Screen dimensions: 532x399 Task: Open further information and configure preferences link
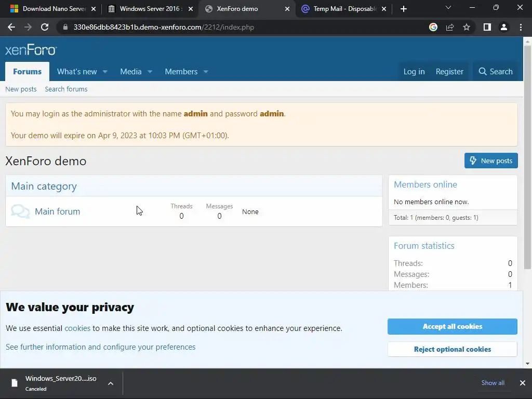click(100, 347)
